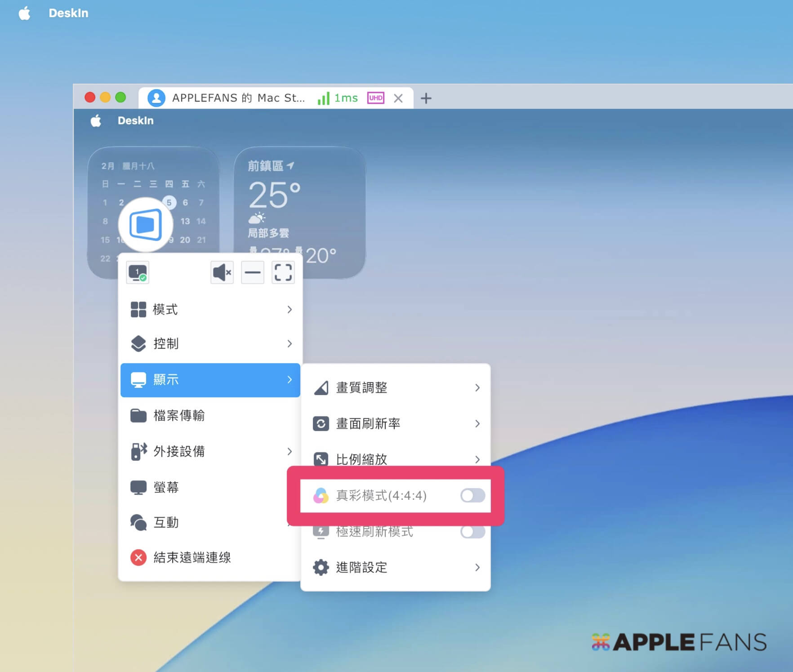Open 進階設定 advanced settings
793x672 pixels.
(396, 567)
